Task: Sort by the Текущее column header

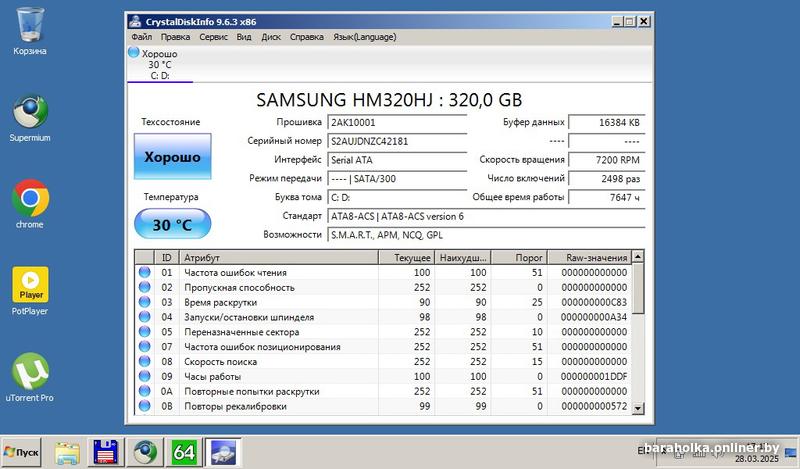Action: pos(406,257)
